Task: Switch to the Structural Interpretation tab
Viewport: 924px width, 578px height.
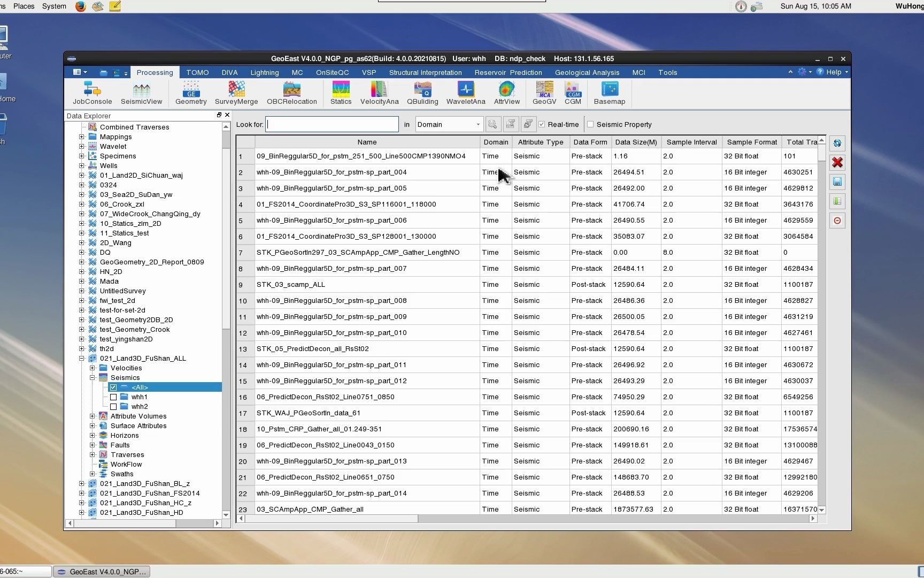Action: pyautogui.click(x=425, y=73)
